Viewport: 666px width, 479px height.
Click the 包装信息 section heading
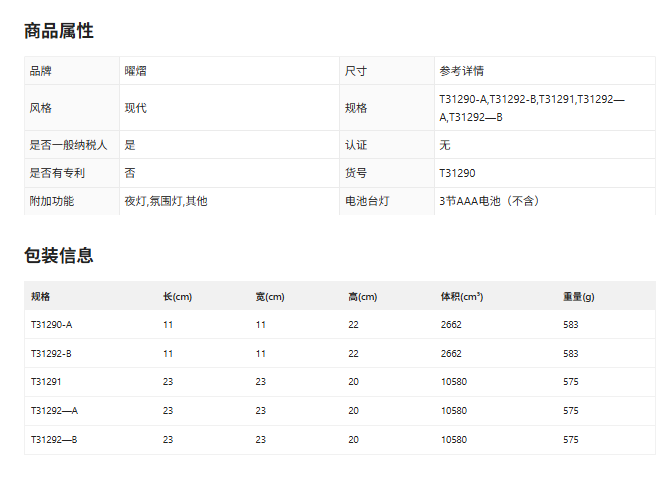pos(59,255)
